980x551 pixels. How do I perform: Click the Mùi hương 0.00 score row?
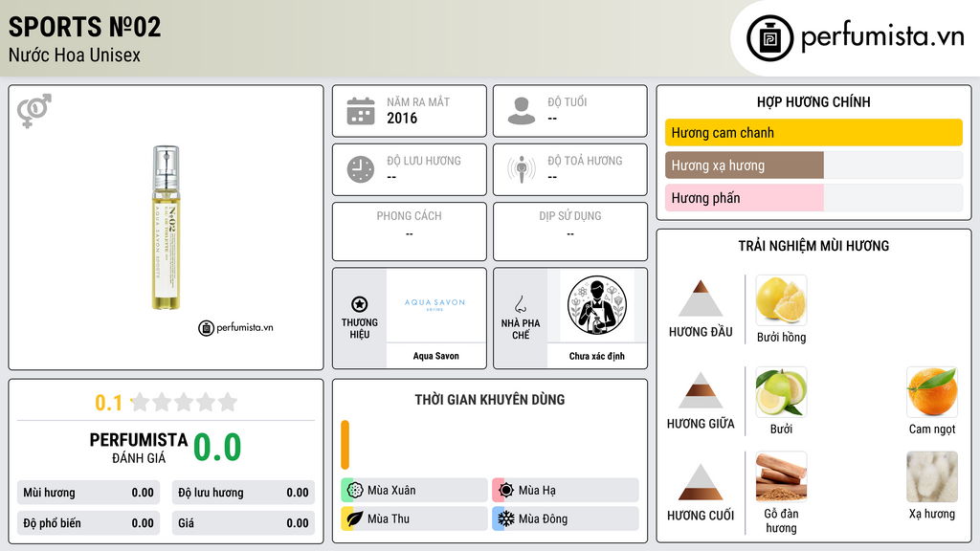[89, 493]
